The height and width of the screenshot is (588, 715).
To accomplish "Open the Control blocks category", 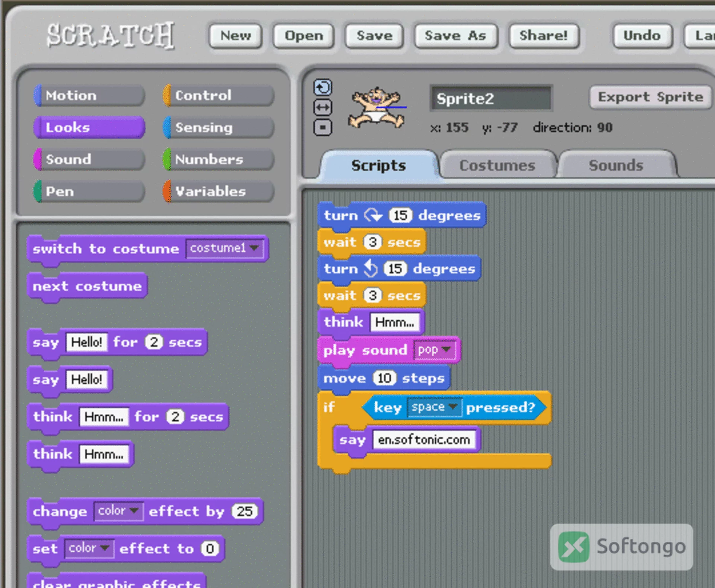I will point(219,96).
